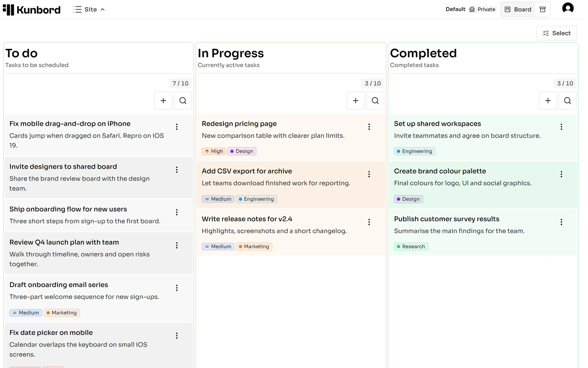This screenshot has height=368, width=588.
Task: Open the archive view icon
Action: pyautogui.click(x=543, y=9)
